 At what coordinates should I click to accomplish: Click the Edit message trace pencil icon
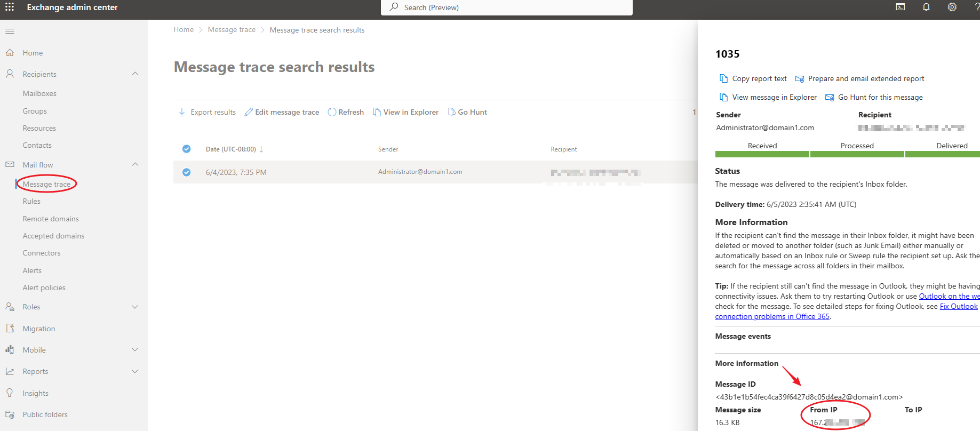click(x=249, y=112)
